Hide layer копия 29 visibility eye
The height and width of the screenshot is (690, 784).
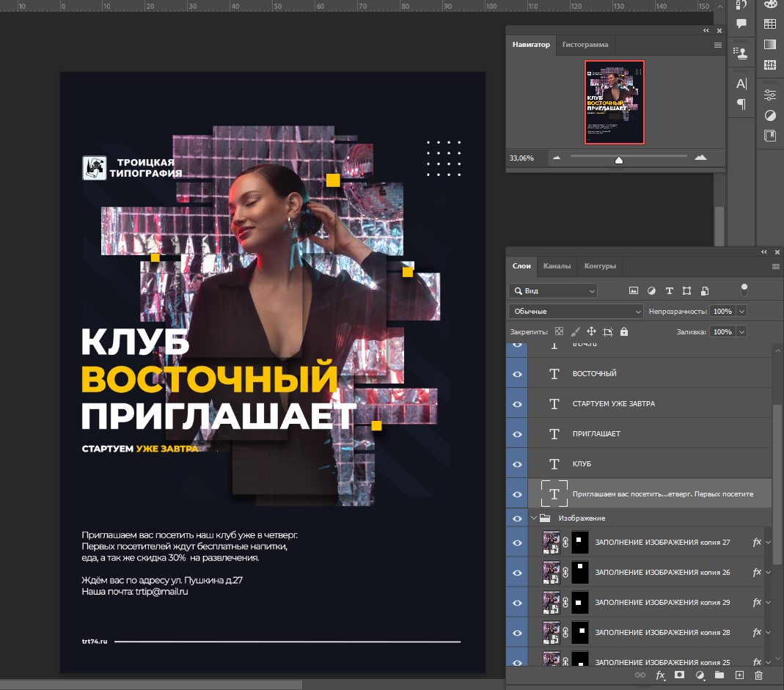click(518, 603)
